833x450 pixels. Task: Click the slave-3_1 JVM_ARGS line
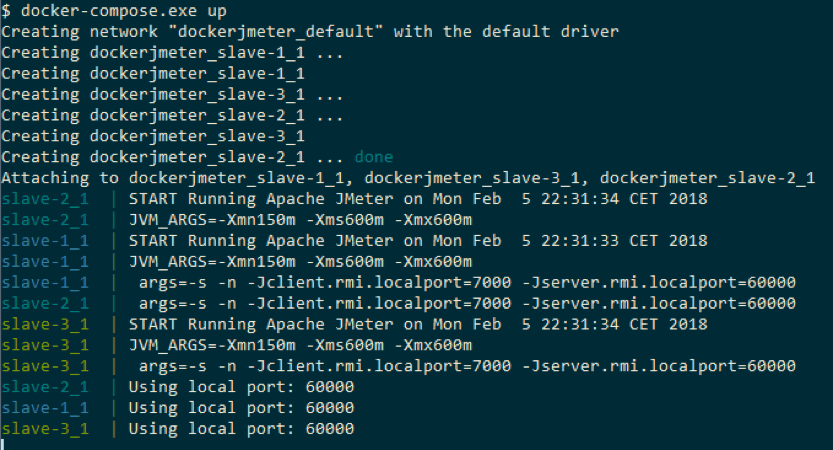pyautogui.click(x=237, y=345)
